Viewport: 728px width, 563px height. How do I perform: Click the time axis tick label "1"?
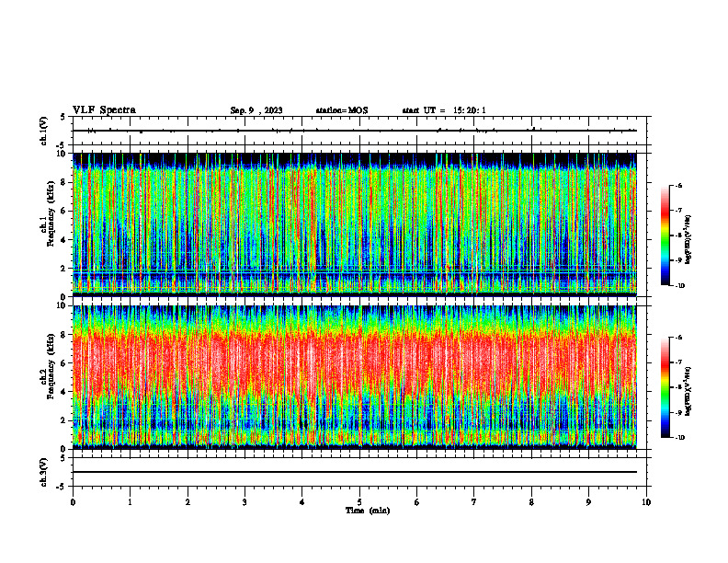coord(130,502)
